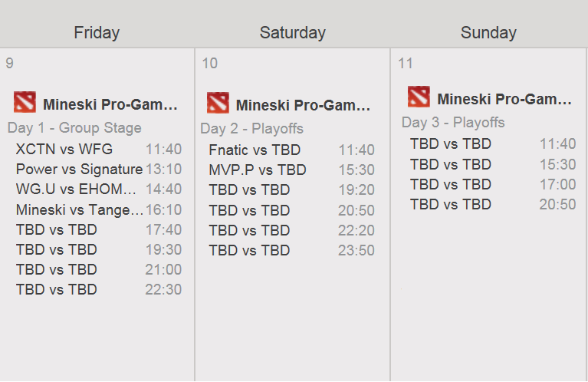
Task: Open Sunday's Mineski Pro-Gam… event title
Action: click(504, 100)
